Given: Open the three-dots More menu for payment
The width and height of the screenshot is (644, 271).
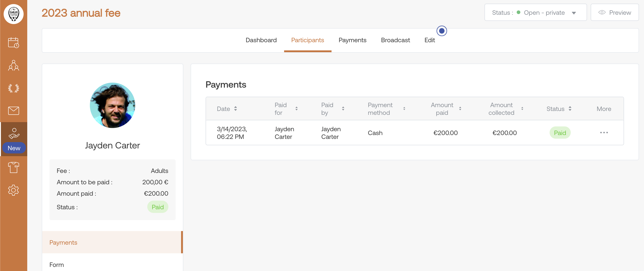Looking at the screenshot, I should click(604, 133).
